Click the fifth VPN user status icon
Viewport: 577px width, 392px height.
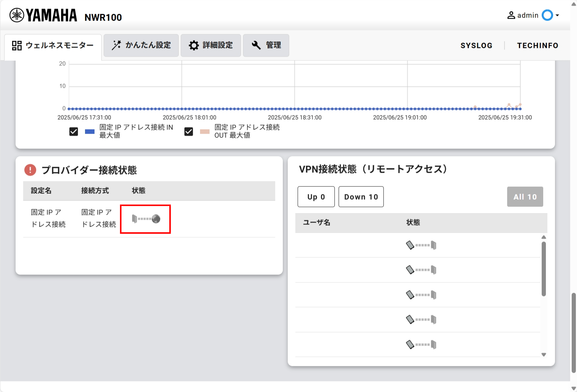[421, 345]
